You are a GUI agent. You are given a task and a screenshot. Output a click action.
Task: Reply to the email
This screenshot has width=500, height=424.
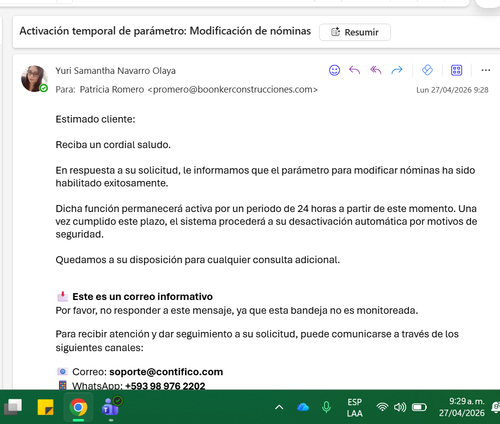(355, 70)
